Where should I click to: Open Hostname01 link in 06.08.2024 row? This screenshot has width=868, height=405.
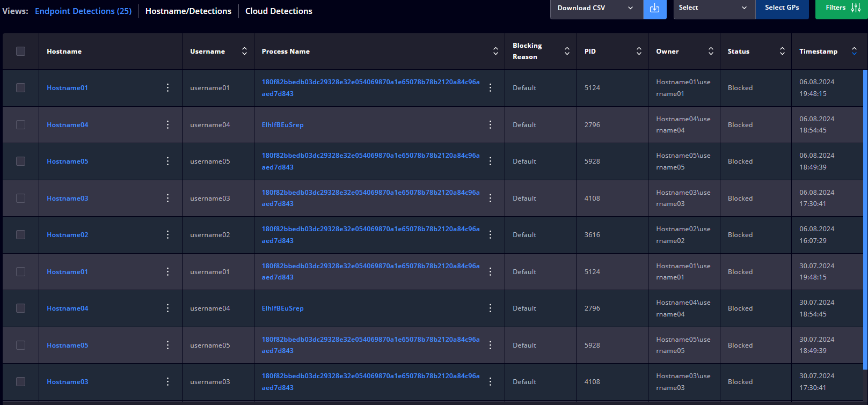[x=67, y=87]
